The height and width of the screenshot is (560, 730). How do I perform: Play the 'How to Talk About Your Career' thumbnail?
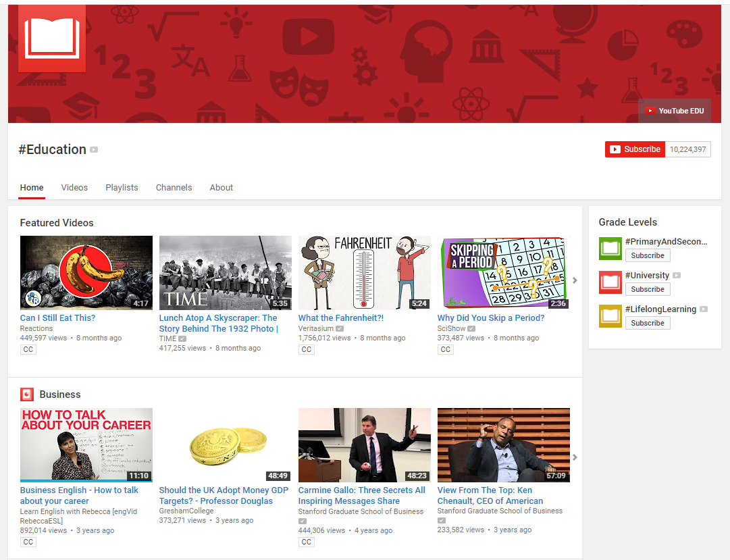(x=86, y=445)
